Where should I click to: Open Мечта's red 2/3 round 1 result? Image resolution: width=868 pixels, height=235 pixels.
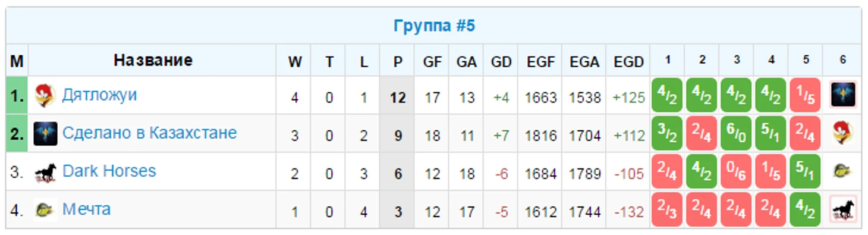[x=667, y=209]
